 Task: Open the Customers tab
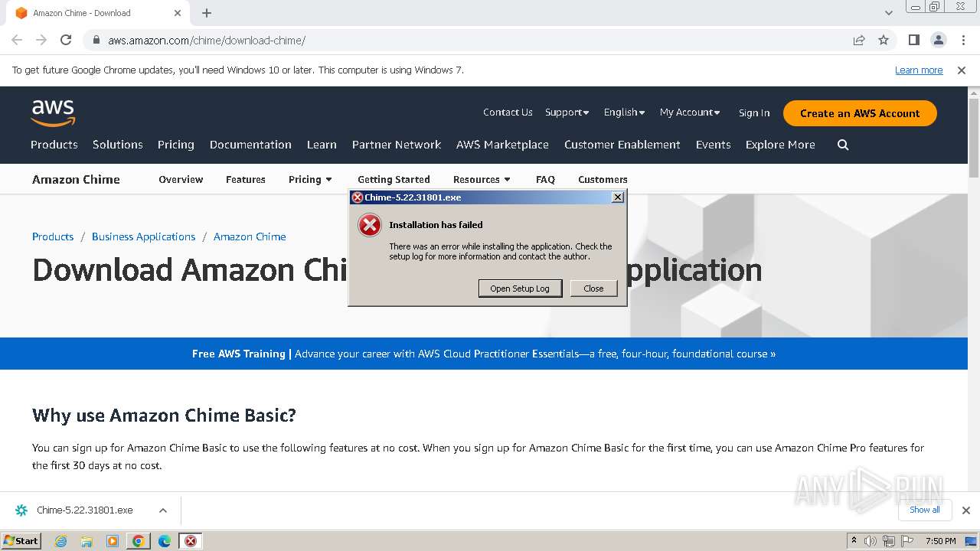point(603,180)
